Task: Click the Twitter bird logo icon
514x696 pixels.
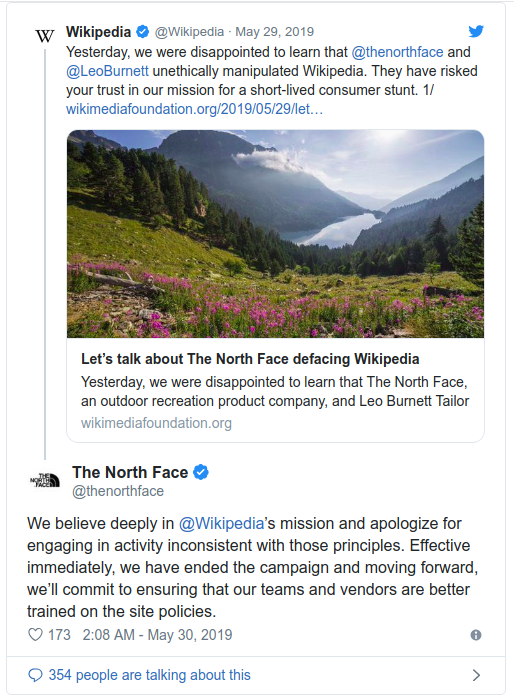Action: click(x=476, y=32)
